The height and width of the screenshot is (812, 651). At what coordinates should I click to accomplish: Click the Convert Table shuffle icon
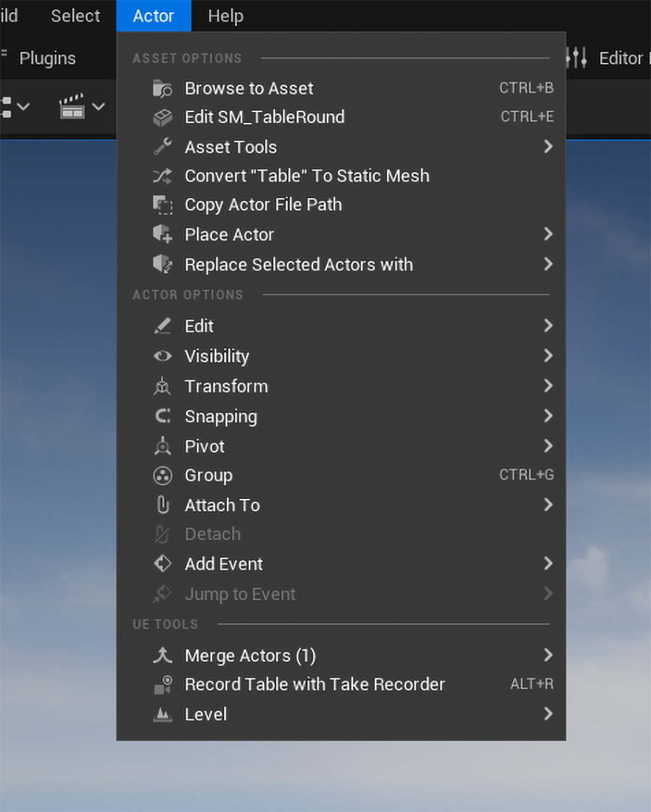(163, 176)
